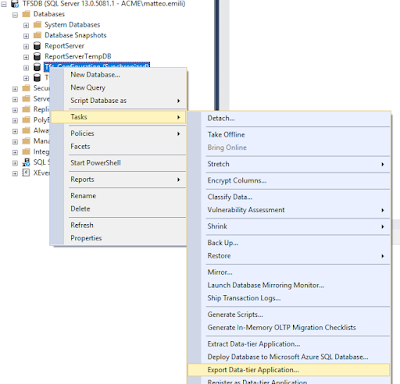Click the Database Snapshots folder icon
This screenshot has height=384, width=400.
click(37, 35)
